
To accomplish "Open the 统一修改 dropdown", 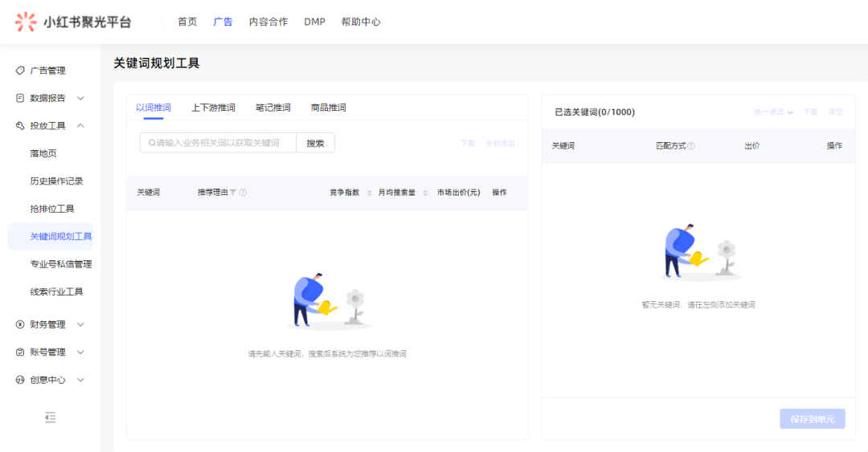I will 773,112.
